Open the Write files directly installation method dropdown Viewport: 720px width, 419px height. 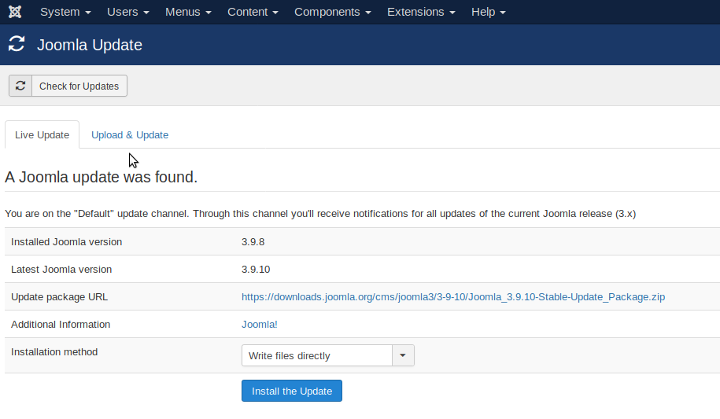click(x=328, y=356)
